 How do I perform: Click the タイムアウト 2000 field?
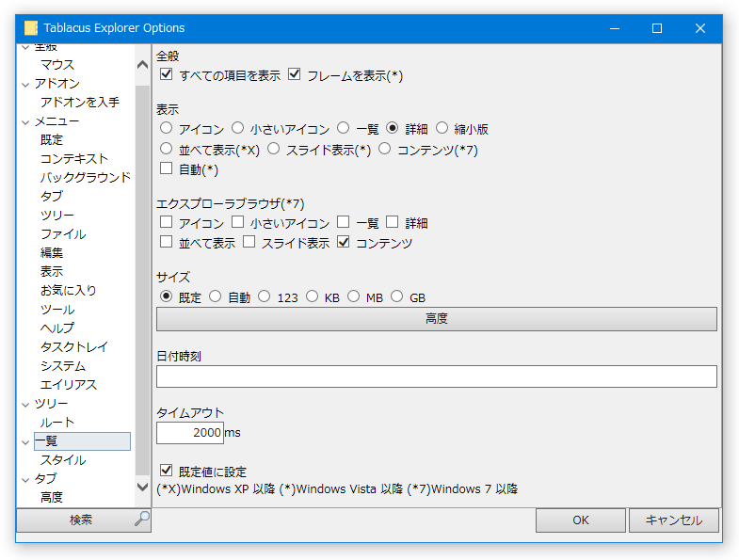pos(190,433)
